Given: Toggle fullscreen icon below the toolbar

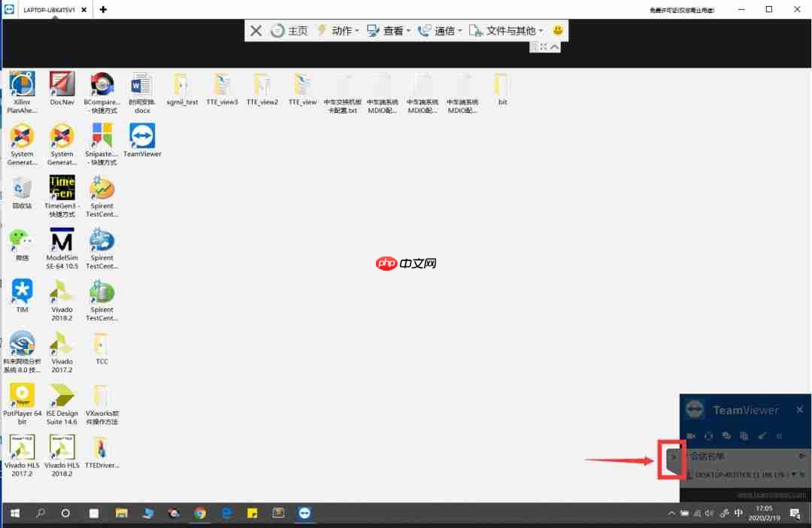Looking at the screenshot, I should tap(544, 47).
